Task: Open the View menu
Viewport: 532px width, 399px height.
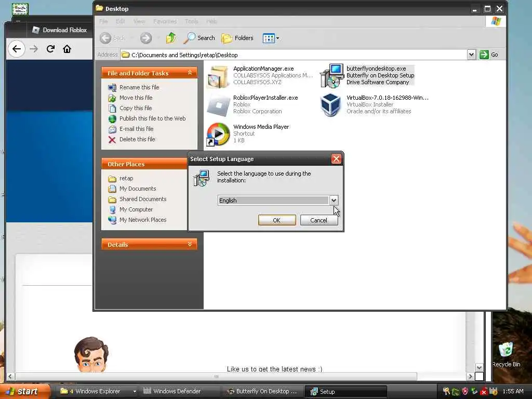Action: (x=139, y=21)
